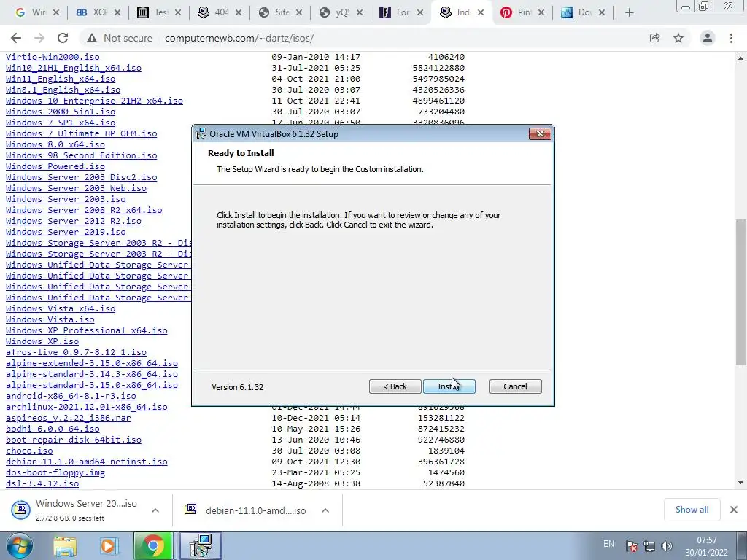Go back in Chrome browser history
This screenshot has width=747, height=560.
coord(16,38)
